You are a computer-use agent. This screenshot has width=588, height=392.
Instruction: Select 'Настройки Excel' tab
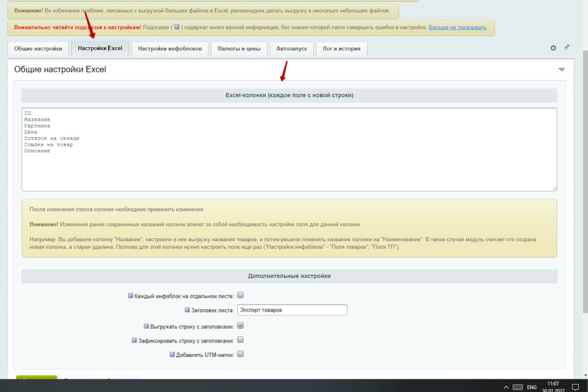click(x=100, y=48)
